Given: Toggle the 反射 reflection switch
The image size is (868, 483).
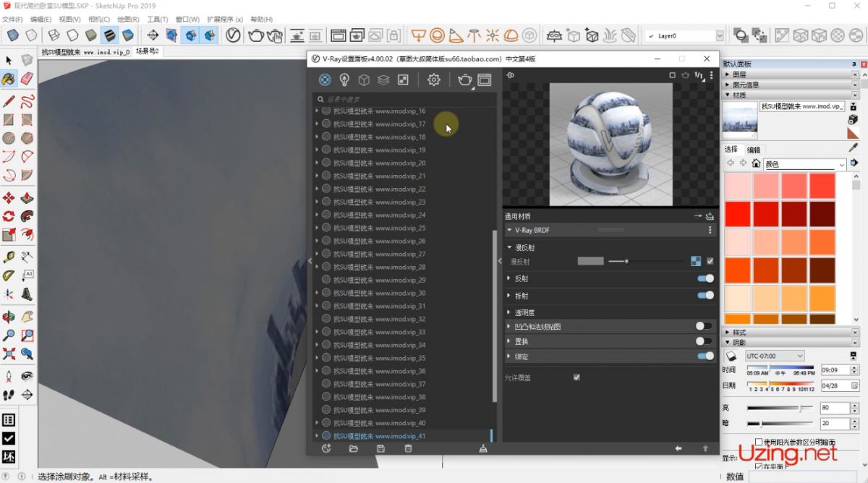Looking at the screenshot, I should tap(705, 278).
